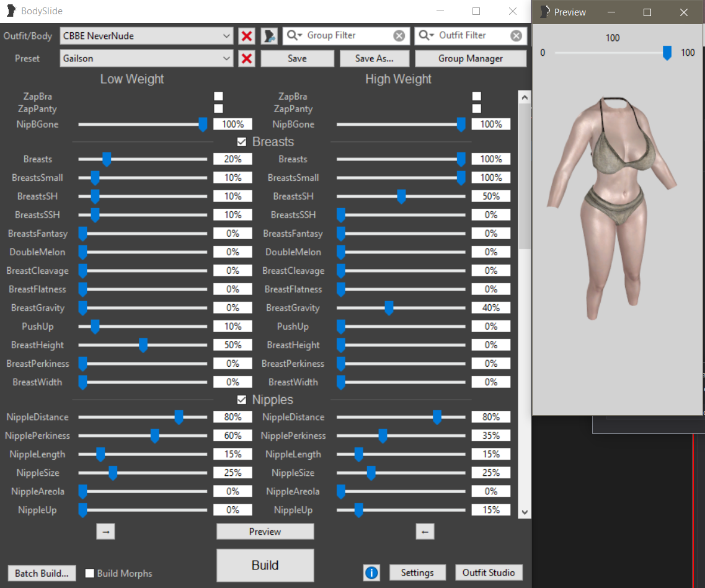Viewport: 705px width, 588px height.
Task: Click the slider panel scrollbar down arrow
Action: (x=524, y=512)
